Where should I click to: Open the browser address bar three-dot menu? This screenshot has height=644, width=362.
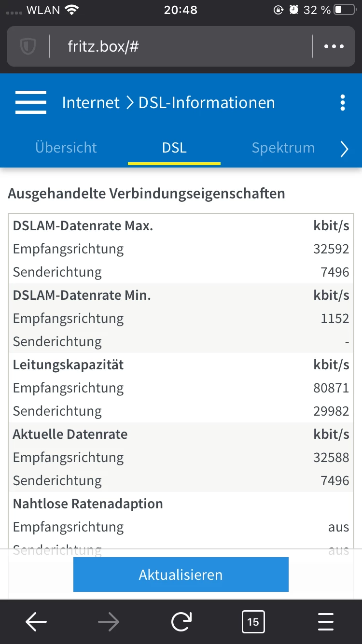point(334,46)
